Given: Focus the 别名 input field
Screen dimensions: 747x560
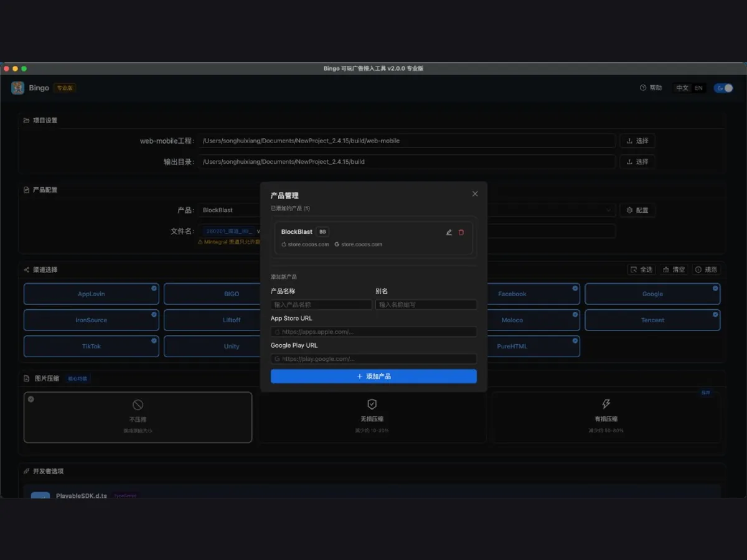Looking at the screenshot, I should point(426,305).
